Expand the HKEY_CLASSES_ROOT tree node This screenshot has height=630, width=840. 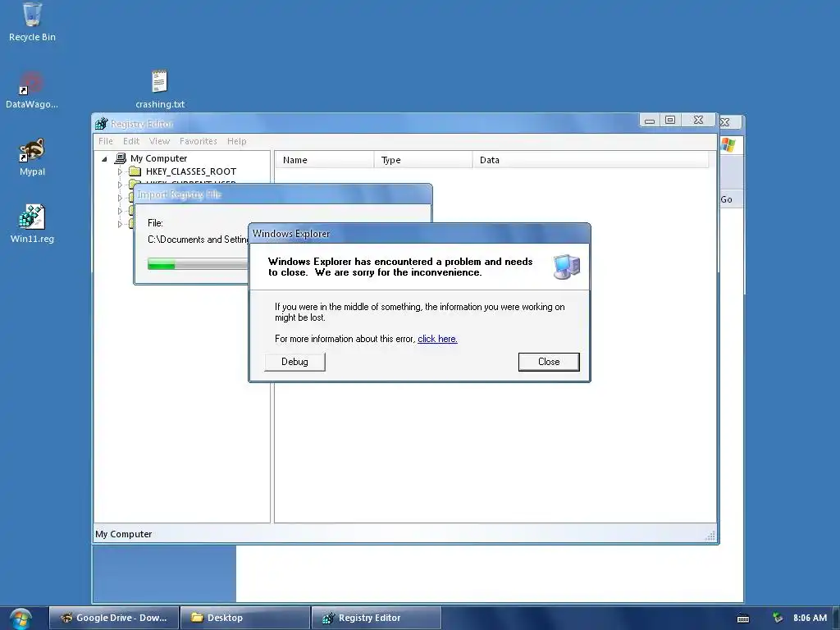tap(120, 171)
